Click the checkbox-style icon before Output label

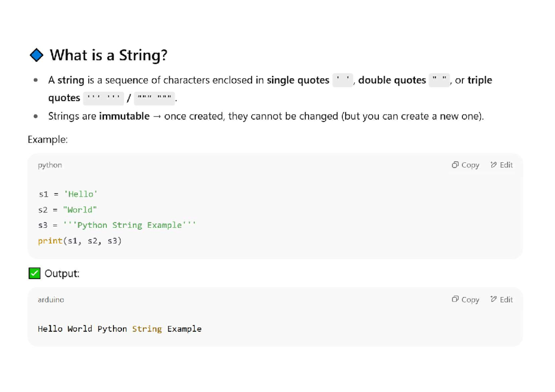pyautogui.click(x=34, y=273)
